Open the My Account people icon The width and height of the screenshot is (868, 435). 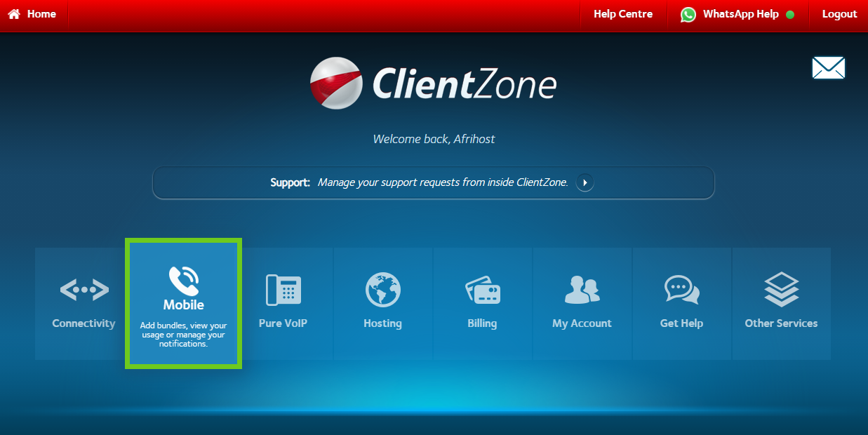click(582, 290)
